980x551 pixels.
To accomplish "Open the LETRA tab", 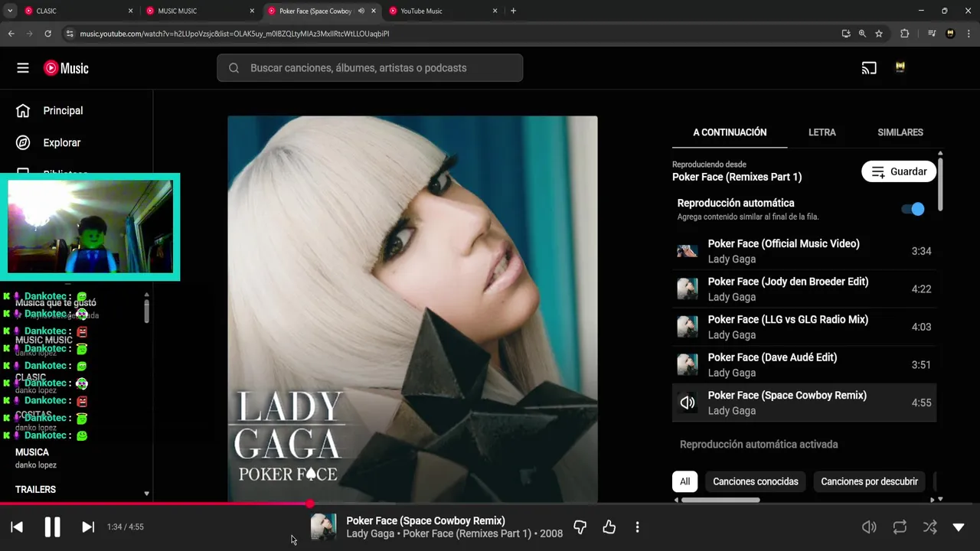I will 822,132.
